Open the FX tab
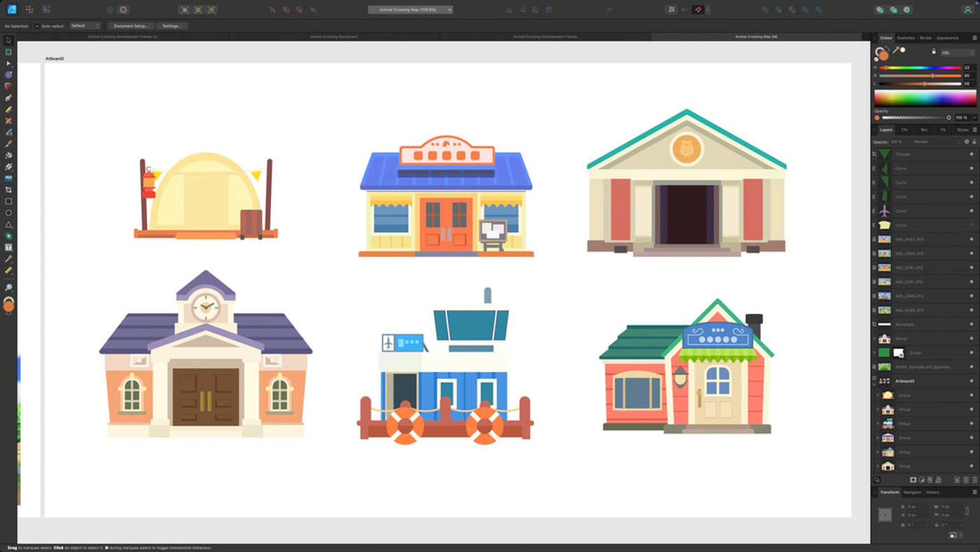 943,130
